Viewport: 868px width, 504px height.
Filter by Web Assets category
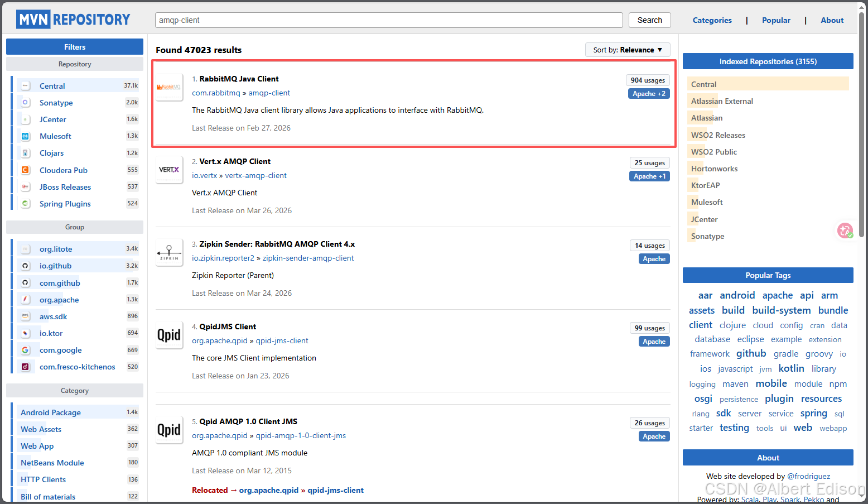coord(41,429)
